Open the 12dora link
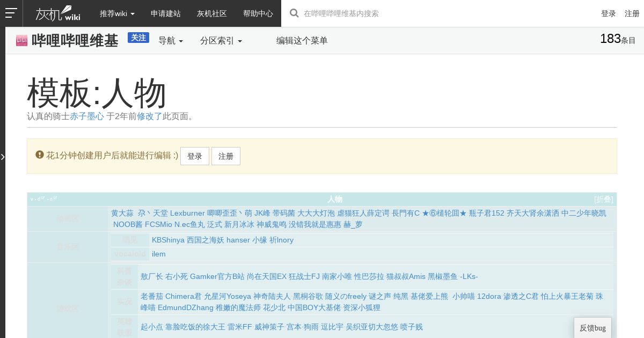Viewport: 644px width, 338px height. (489, 296)
